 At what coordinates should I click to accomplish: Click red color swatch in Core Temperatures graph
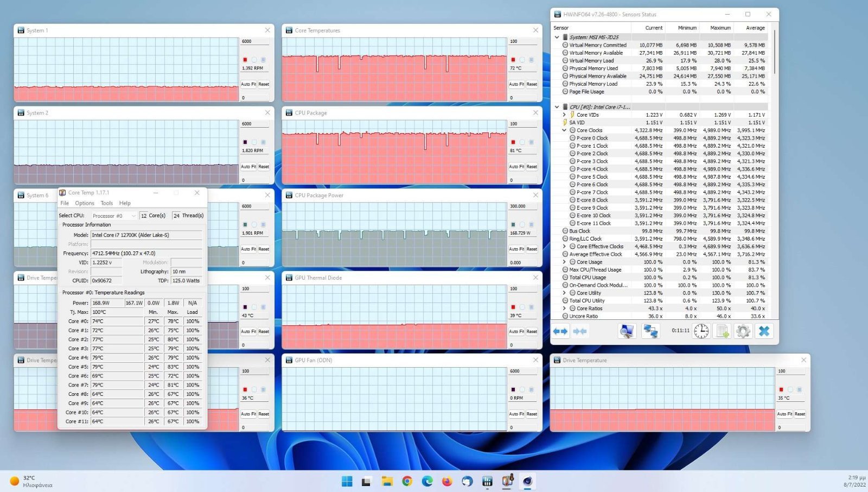click(x=513, y=60)
